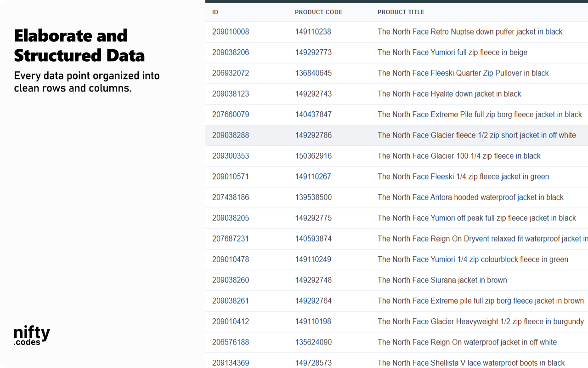
Task: Click the ID column header
Action: tap(215, 12)
